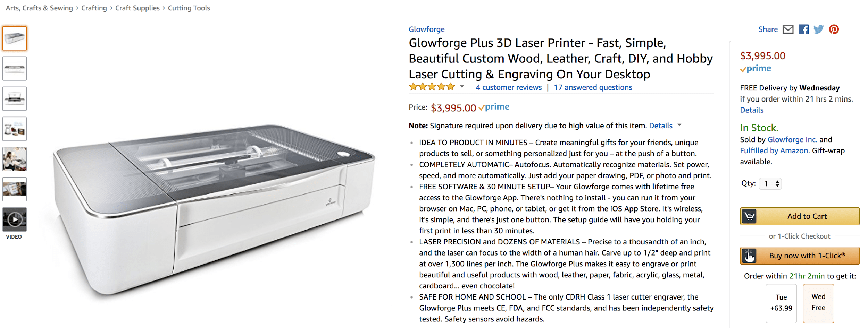Buy now with 1-Click
This screenshot has height=328, width=868.
(800, 256)
